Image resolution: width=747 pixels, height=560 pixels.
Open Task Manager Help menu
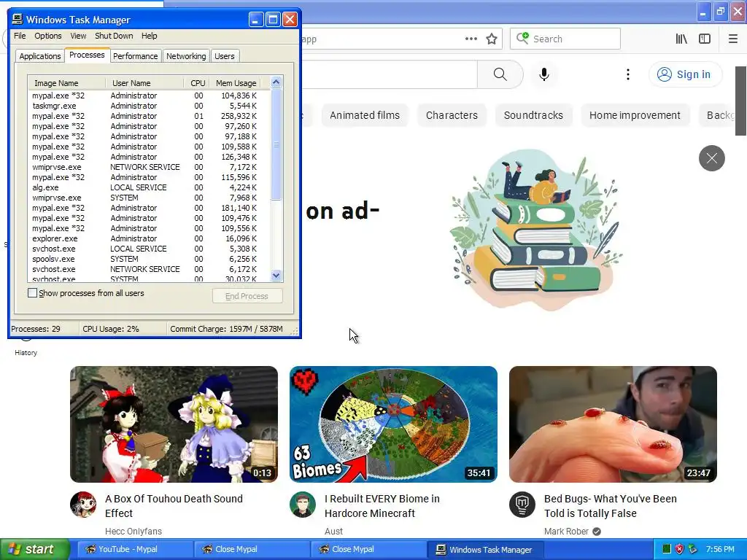coord(149,36)
